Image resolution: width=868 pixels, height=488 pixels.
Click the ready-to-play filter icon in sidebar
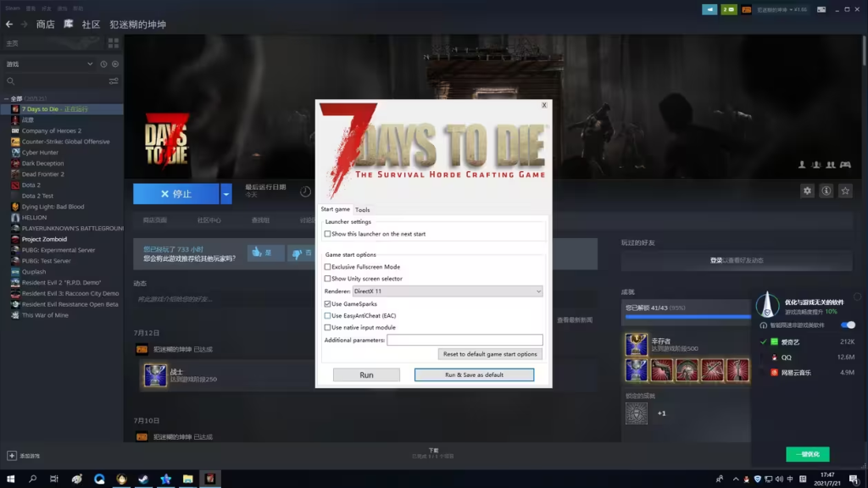pyautogui.click(x=115, y=64)
